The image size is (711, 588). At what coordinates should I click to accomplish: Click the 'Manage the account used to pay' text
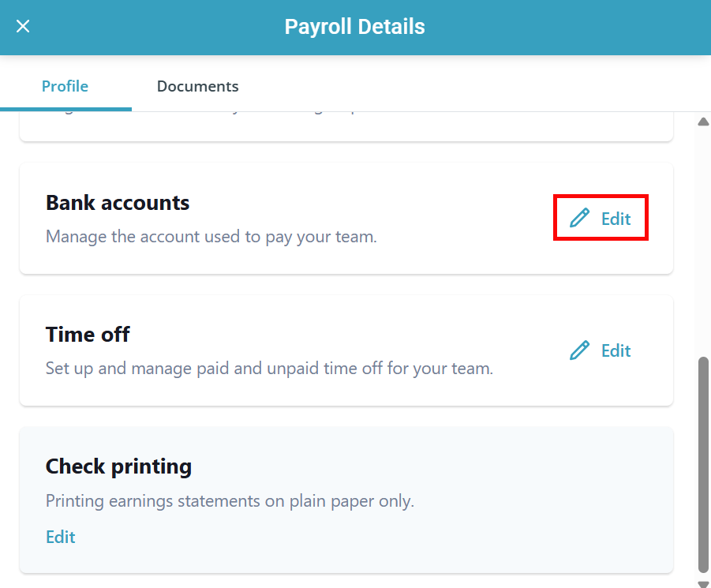click(x=211, y=236)
